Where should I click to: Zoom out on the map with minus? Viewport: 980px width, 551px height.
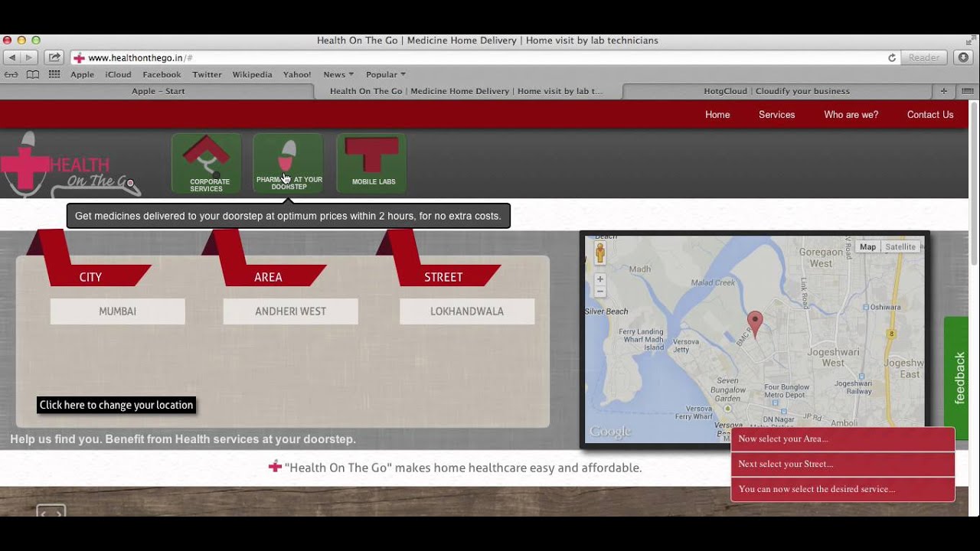coord(600,292)
